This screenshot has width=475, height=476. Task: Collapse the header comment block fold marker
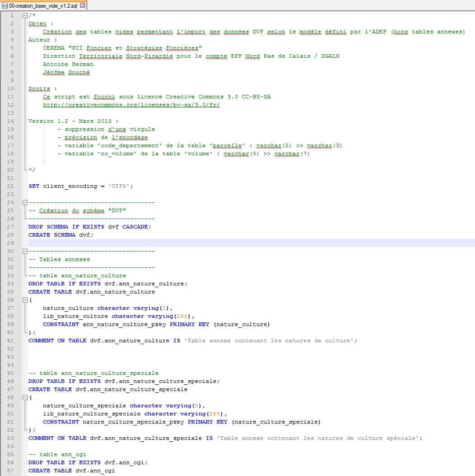[25, 15]
